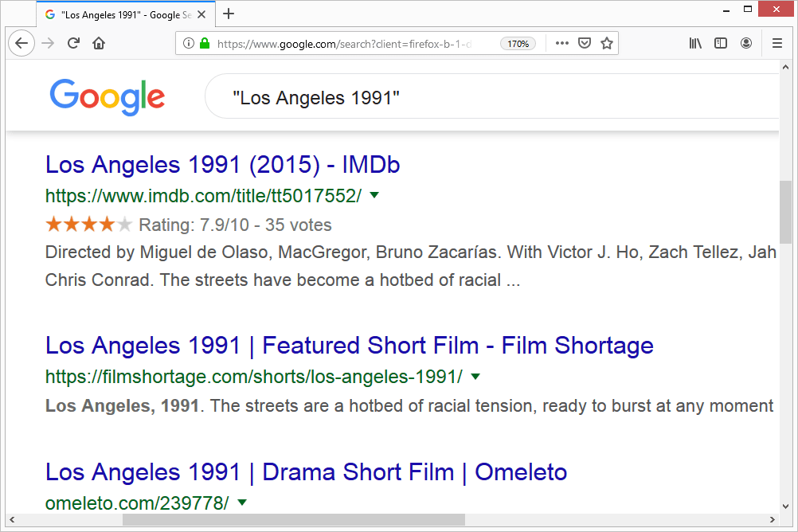
Task: Reload the current page
Action: (x=73, y=44)
